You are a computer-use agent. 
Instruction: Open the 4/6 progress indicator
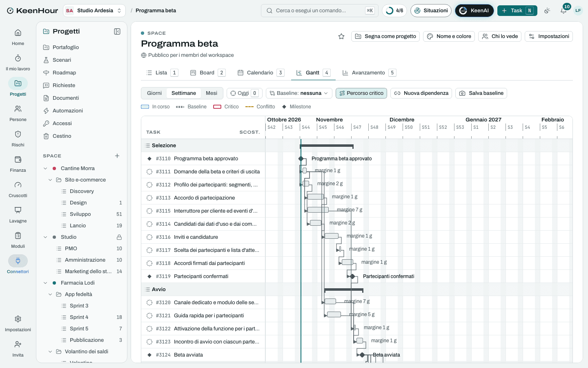[x=394, y=11]
